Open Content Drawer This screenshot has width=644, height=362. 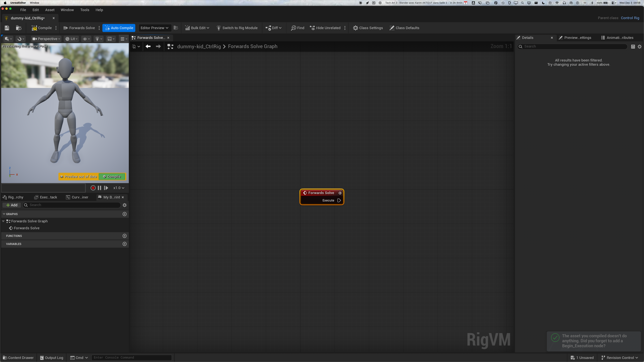(18, 358)
